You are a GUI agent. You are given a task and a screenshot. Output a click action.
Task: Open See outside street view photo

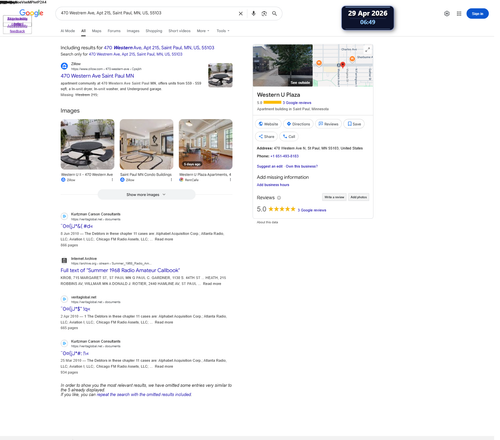(x=283, y=66)
